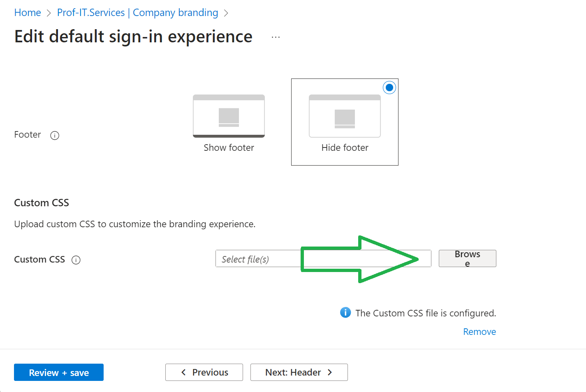The image size is (586, 392).
Task: Click the breadcrumb chevron after Home
Action: tap(49, 13)
